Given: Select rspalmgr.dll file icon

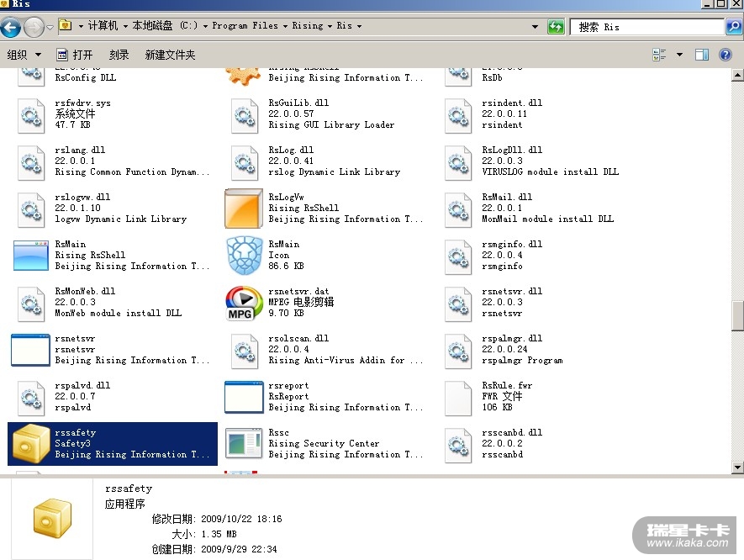Looking at the screenshot, I should click(458, 351).
